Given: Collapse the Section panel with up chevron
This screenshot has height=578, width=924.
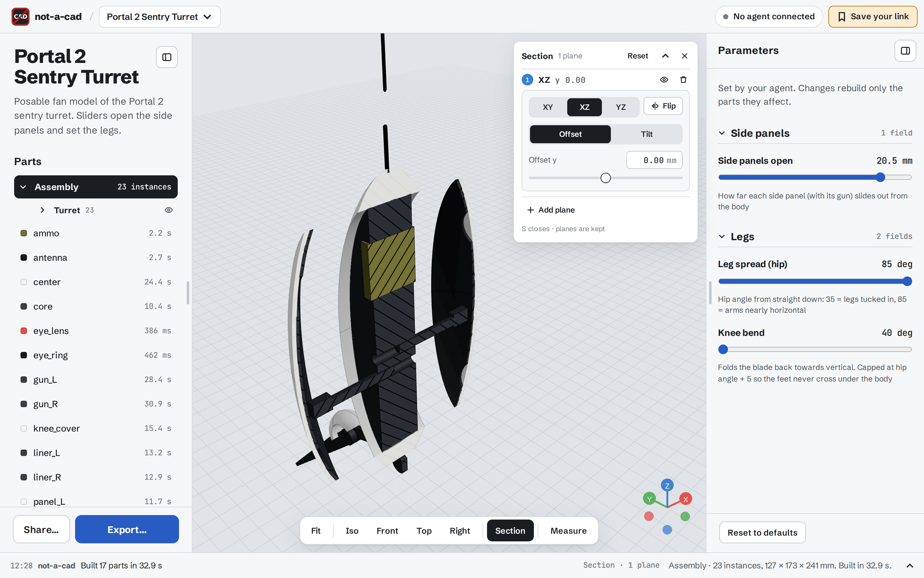Looking at the screenshot, I should pos(665,56).
